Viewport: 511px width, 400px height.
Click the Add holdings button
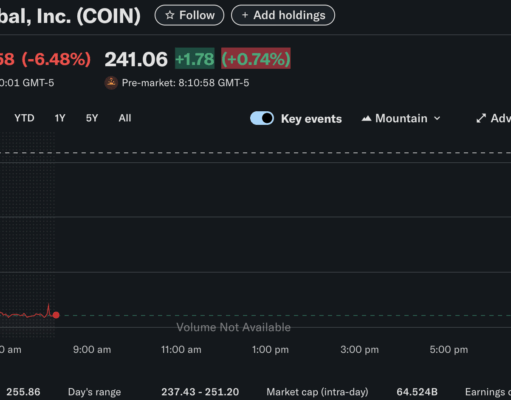(x=283, y=15)
